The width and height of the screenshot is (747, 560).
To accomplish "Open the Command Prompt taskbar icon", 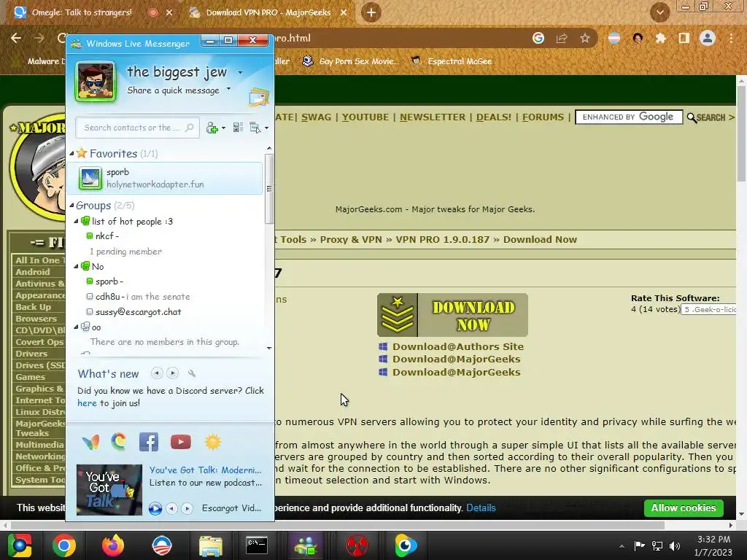I will click(x=257, y=545).
